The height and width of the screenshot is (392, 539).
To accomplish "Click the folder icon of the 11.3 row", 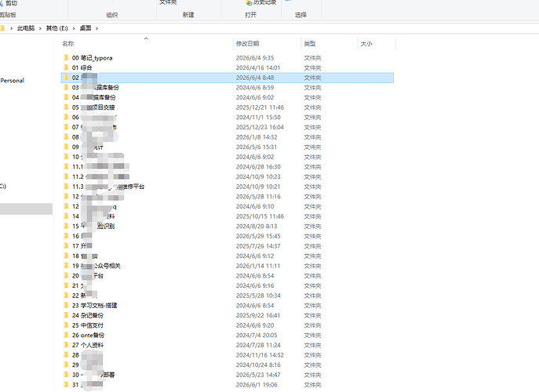I will pyautogui.click(x=66, y=187).
